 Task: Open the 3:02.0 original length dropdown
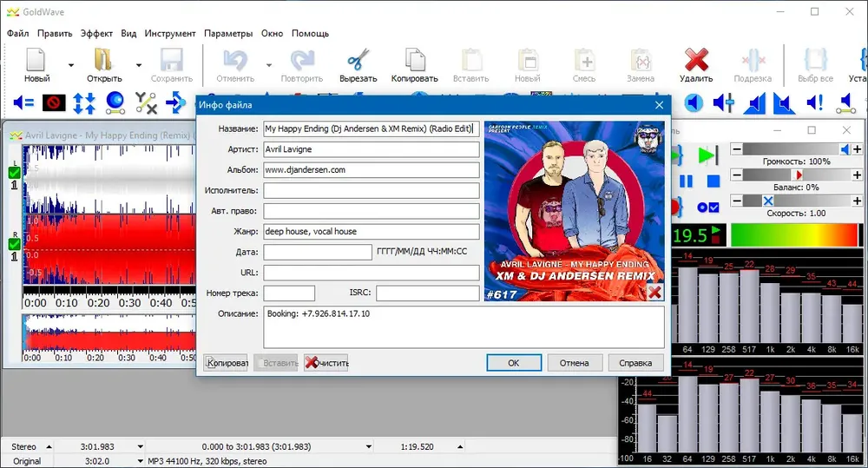pos(140,461)
